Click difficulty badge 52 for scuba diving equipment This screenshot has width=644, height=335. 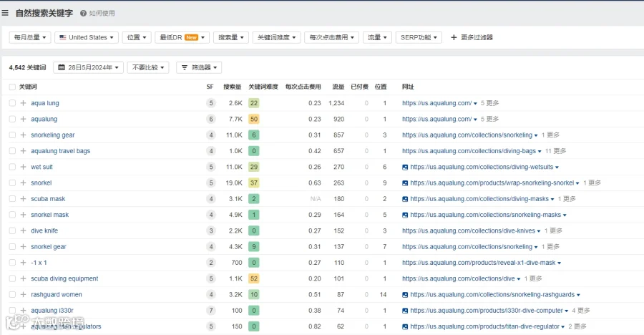click(254, 278)
